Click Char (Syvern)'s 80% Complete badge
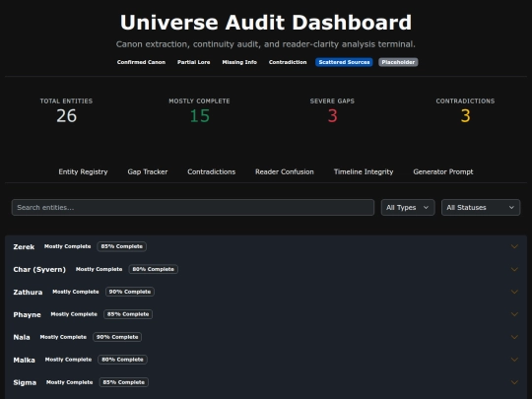532x399 pixels. click(153, 269)
